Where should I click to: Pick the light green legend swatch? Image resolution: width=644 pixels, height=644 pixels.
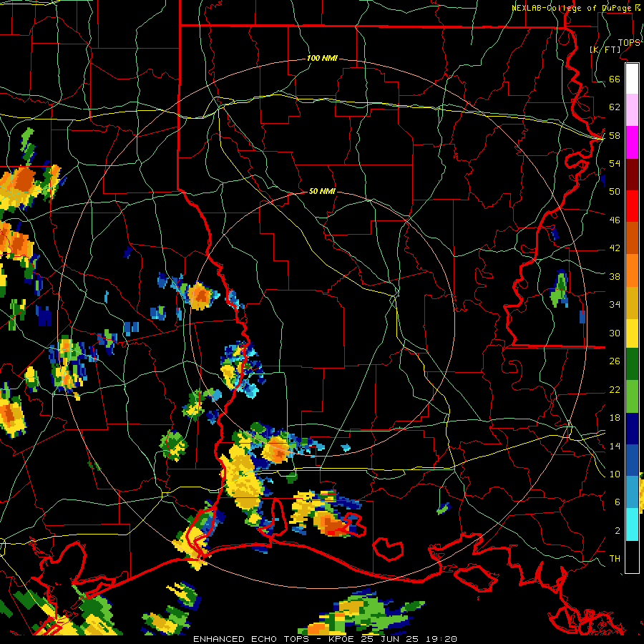point(632,396)
